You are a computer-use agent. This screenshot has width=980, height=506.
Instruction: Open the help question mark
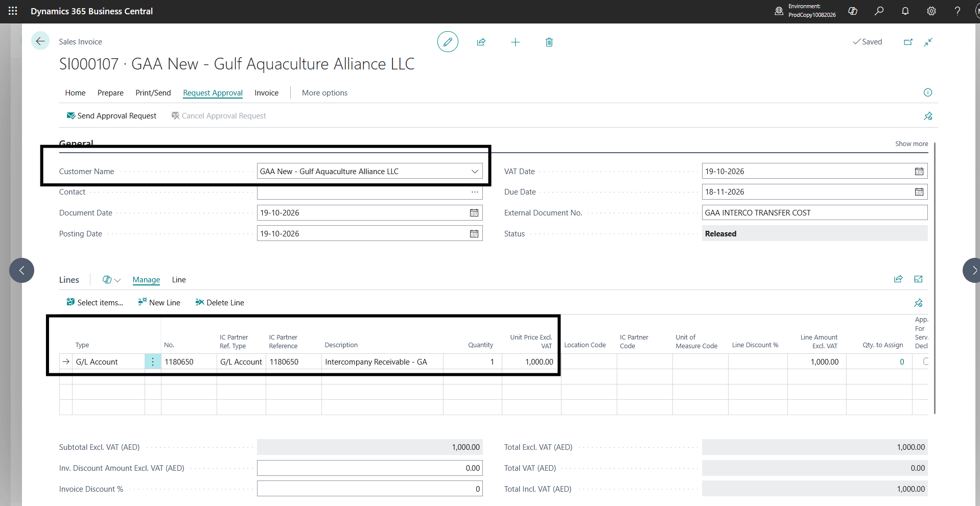(x=957, y=11)
